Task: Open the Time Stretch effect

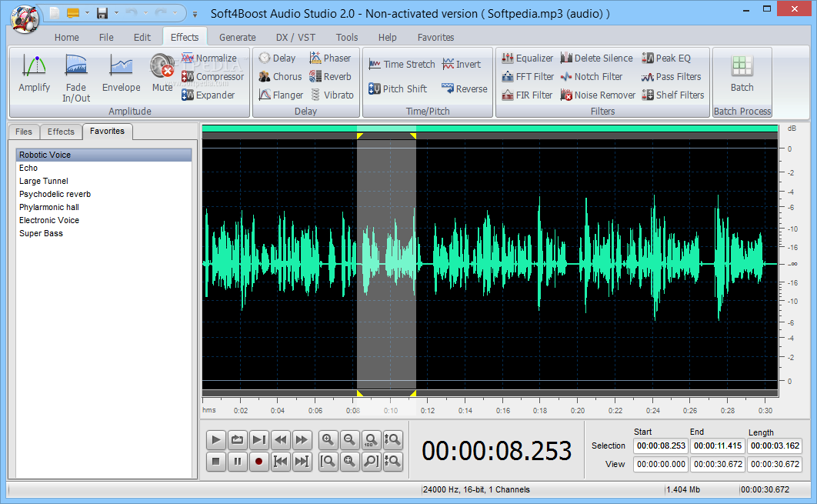Action: tap(402, 64)
